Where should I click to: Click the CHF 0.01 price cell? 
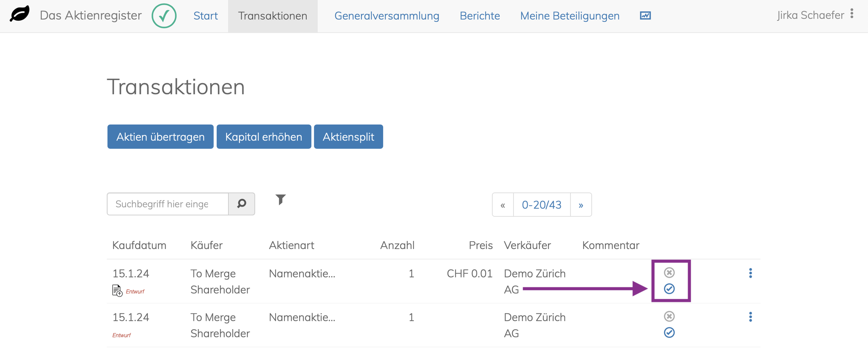(469, 274)
